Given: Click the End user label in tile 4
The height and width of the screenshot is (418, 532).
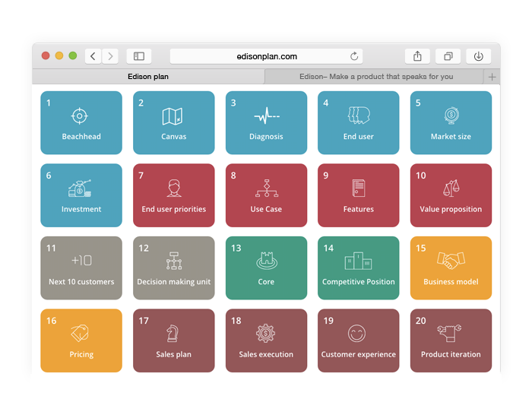Looking at the screenshot, I should pyautogui.click(x=358, y=136).
